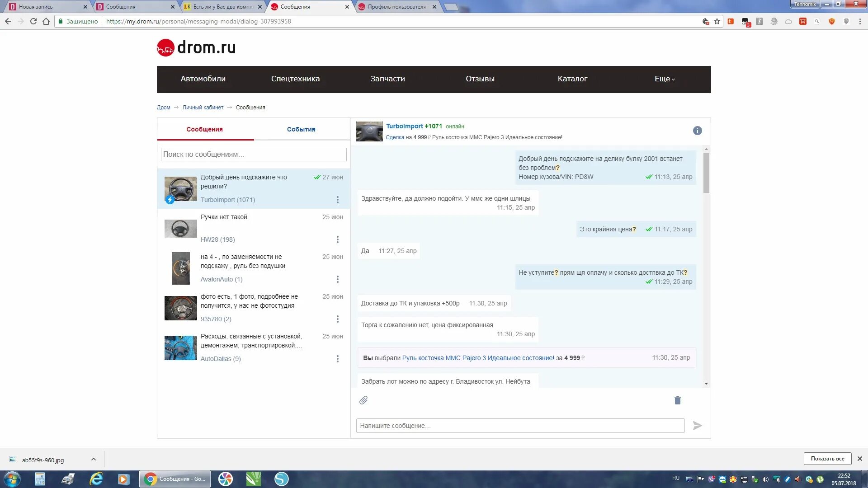Open options menu for AutoDallas conversation

337,359
